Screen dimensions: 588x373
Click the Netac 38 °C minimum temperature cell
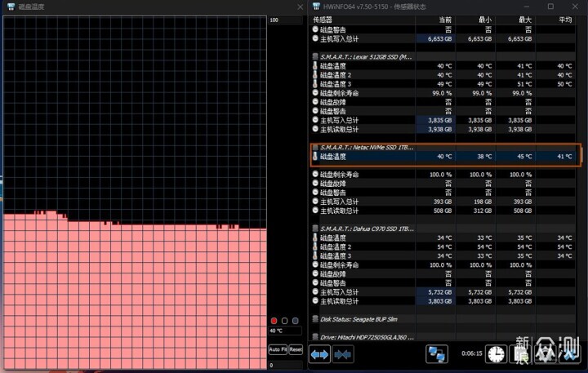click(x=484, y=157)
